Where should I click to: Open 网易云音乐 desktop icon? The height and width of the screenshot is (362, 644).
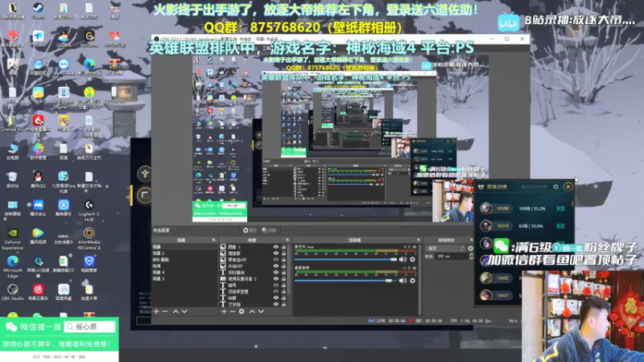tap(38, 292)
